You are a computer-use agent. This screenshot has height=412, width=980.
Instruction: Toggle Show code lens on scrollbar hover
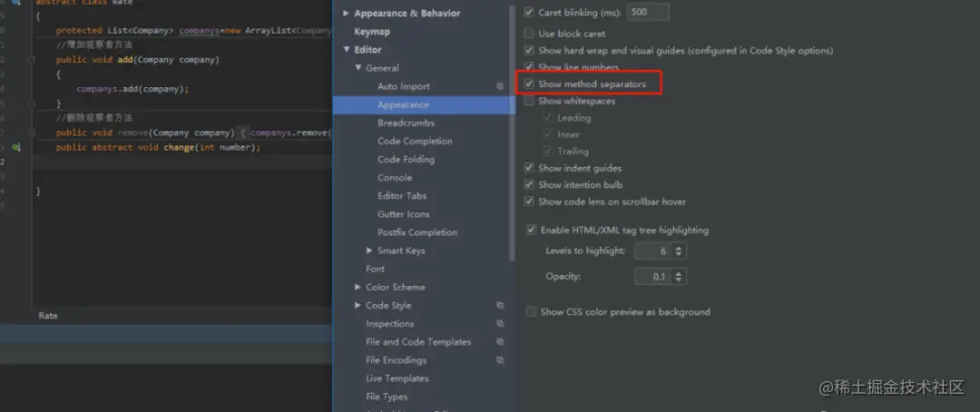pos(530,202)
